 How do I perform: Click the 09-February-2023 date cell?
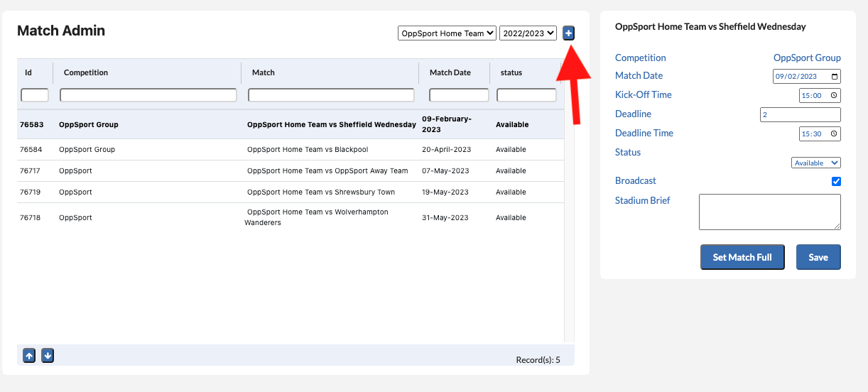(x=447, y=124)
